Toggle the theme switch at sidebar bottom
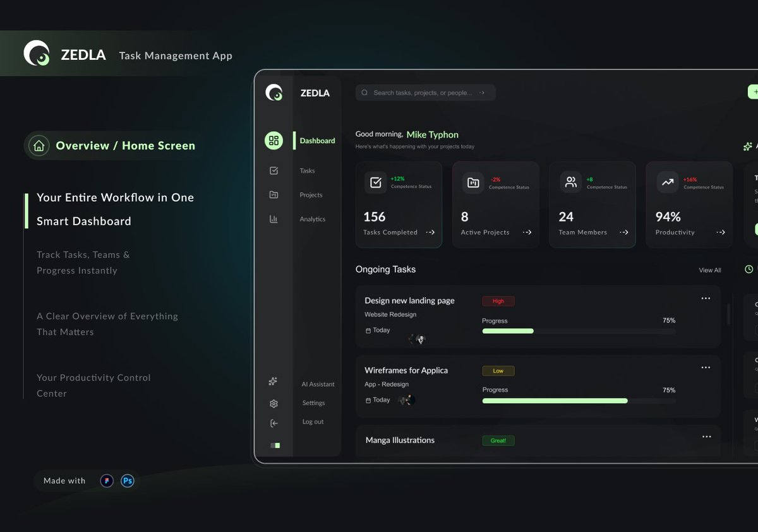The height and width of the screenshot is (532, 758). point(274,445)
